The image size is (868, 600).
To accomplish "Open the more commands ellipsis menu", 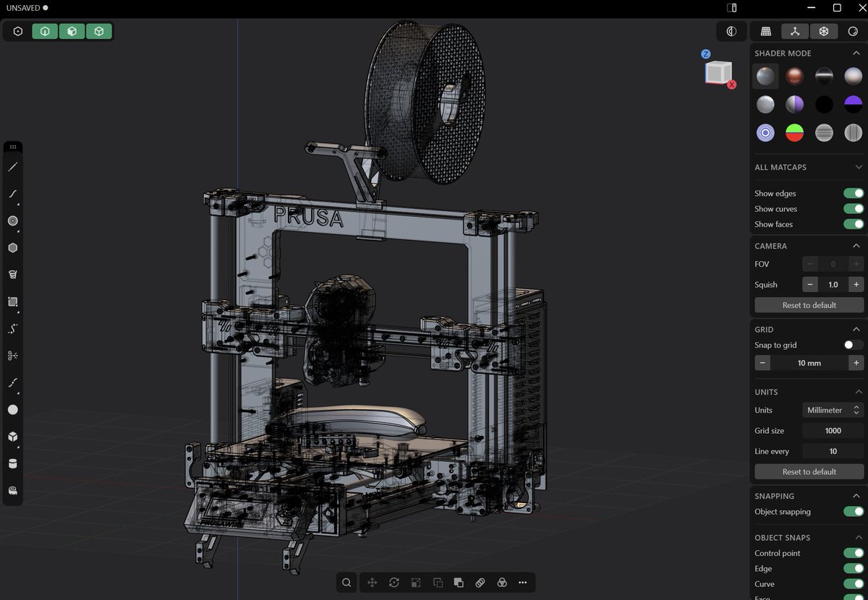I will 523,583.
